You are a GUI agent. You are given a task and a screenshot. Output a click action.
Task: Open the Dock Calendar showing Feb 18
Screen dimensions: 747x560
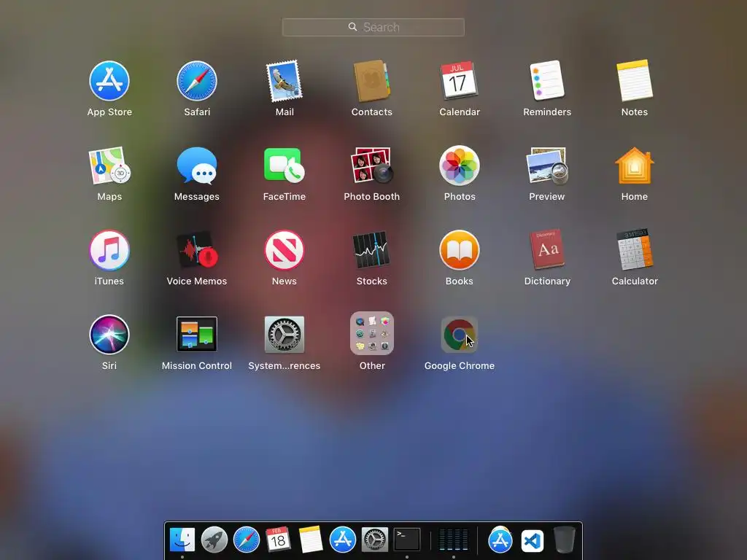(278, 540)
